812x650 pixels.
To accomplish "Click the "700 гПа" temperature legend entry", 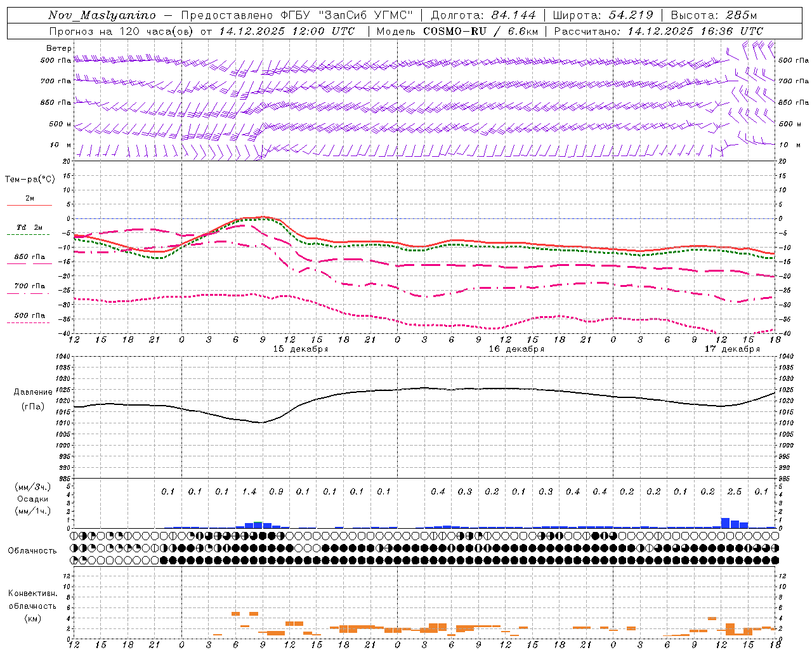I will pyautogui.click(x=30, y=286).
